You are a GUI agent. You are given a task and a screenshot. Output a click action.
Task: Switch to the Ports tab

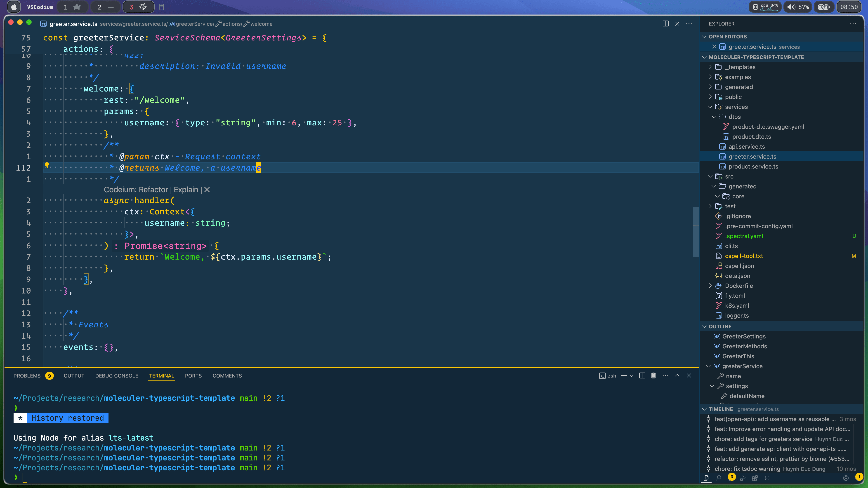pyautogui.click(x=193, y=375)
